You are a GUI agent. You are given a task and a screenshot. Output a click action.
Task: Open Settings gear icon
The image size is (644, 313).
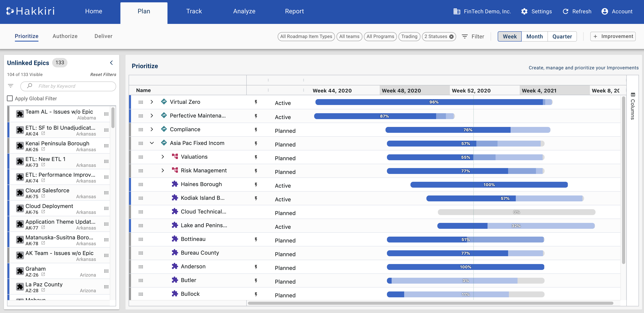[x=524, y=12]
